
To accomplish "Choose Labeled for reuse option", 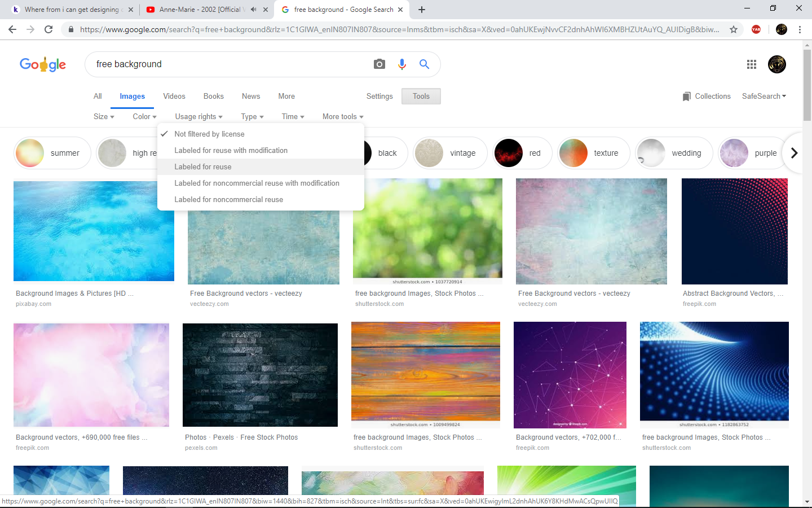I will (203, 167).
